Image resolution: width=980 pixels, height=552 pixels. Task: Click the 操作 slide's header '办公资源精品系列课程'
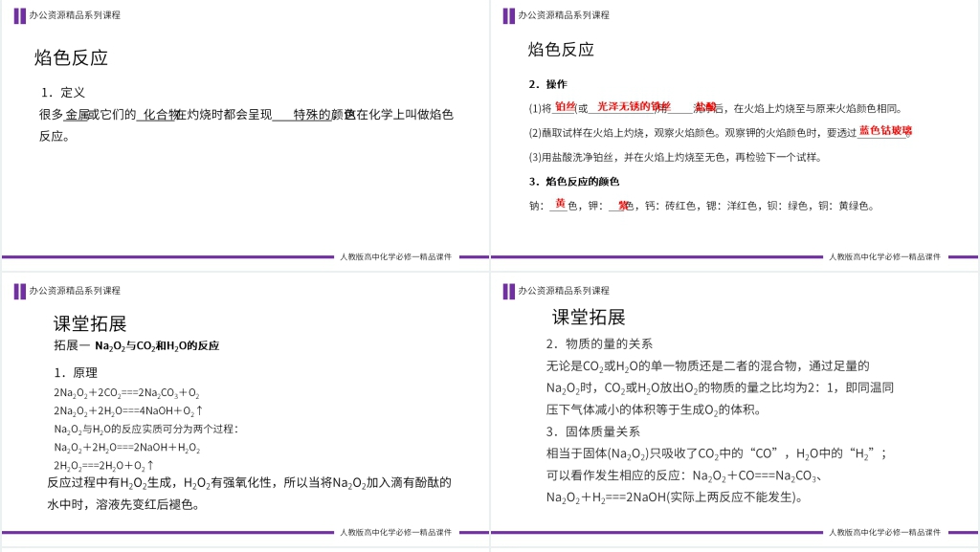(563, 15)
